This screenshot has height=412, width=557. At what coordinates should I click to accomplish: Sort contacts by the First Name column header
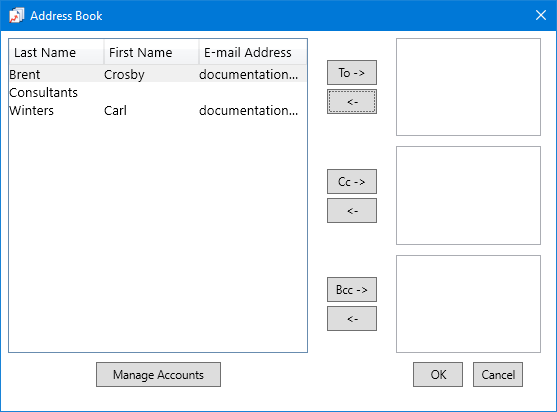click(x=151, y=53)
